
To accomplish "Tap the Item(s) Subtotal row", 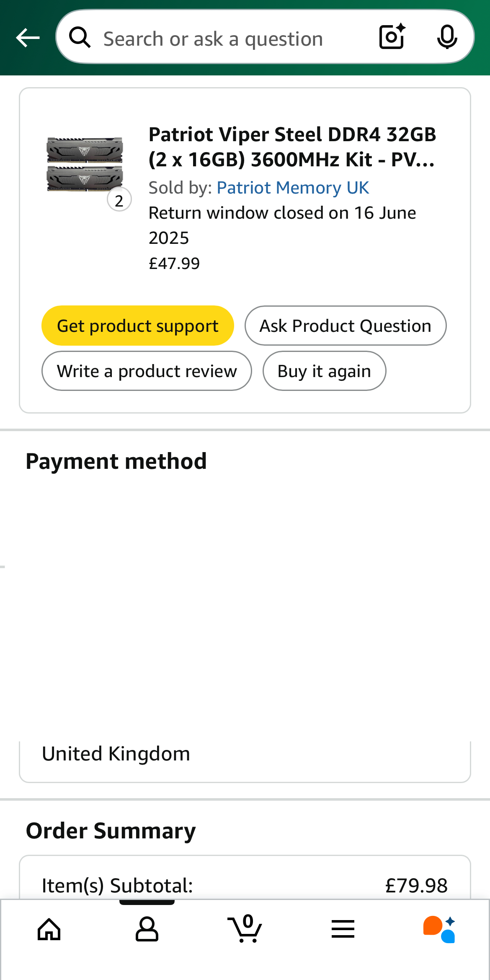I will 245,885.
